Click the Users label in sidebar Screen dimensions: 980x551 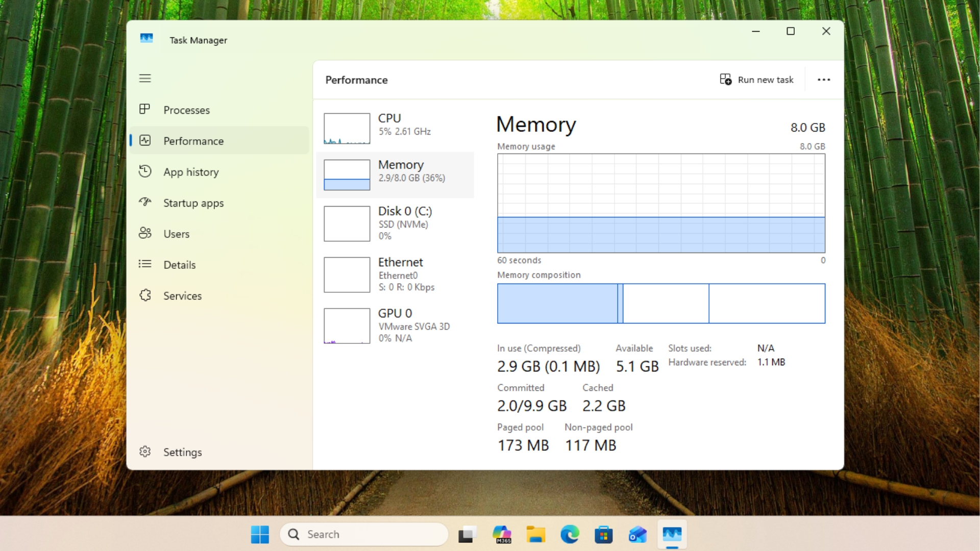tap(176, 234)
